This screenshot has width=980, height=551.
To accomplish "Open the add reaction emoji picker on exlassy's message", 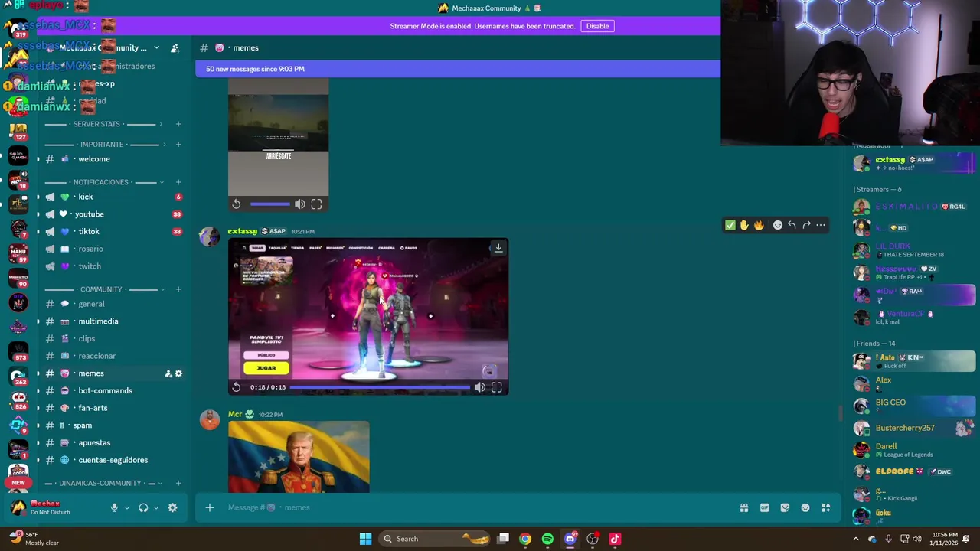I will (x=778, y=225).
